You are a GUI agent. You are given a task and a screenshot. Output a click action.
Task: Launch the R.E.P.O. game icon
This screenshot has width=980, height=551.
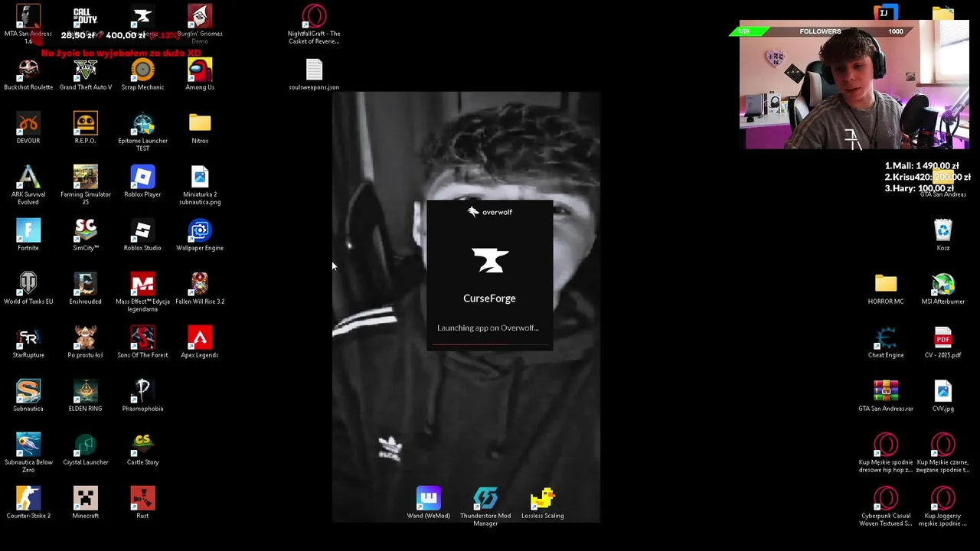85,128
